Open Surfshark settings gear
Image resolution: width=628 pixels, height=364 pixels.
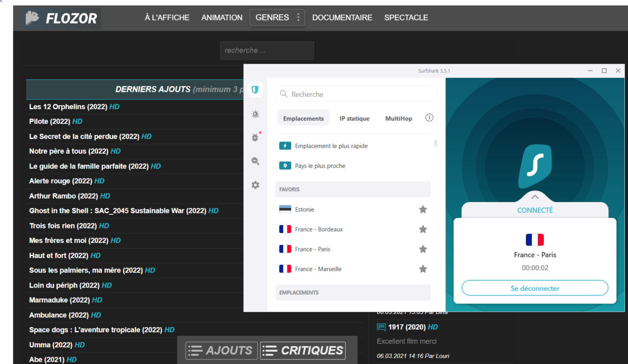(x=255, y=185)
